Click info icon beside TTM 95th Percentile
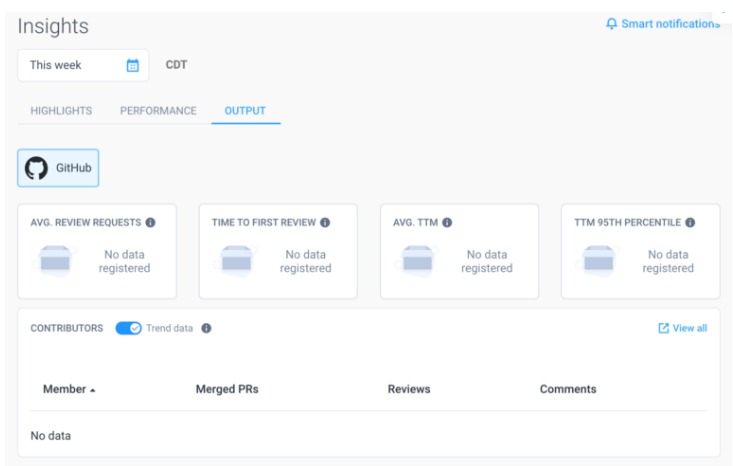The width and height of the screenshot is (733, 466). pyautogui.click(x=690, y=222)
